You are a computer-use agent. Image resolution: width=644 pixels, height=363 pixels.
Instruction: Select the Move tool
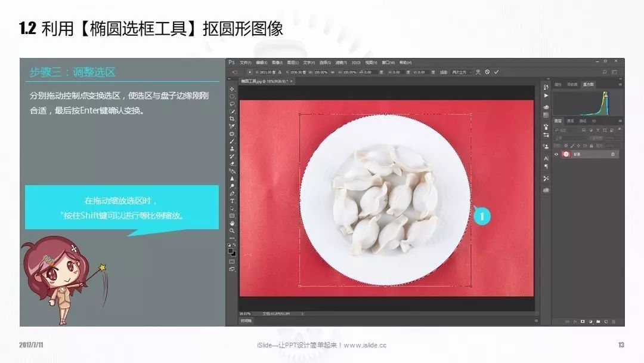click(232, 89)
